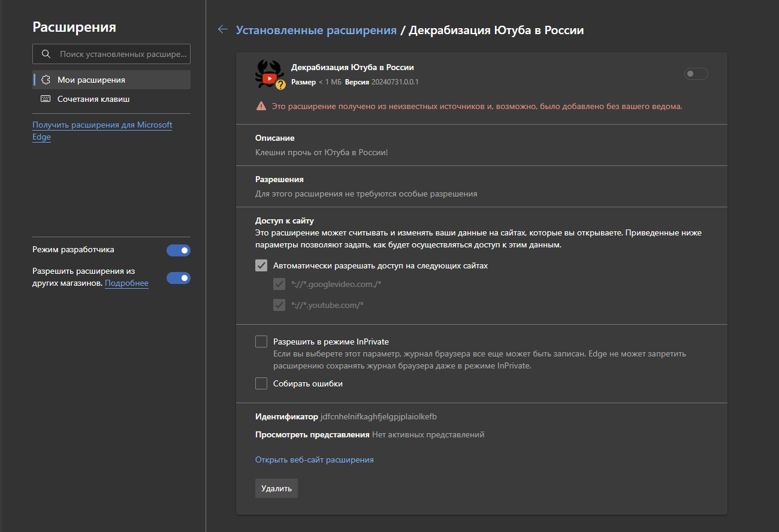Viewport: 779px width, 532px height.
Task: Enable the Декрабизация Ютуба extension toggle
Action: [696, 74]
